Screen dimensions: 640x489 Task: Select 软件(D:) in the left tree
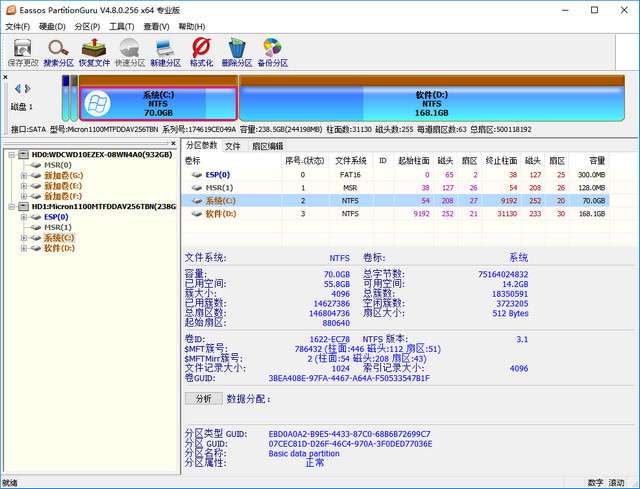click(x=59, y=248)
